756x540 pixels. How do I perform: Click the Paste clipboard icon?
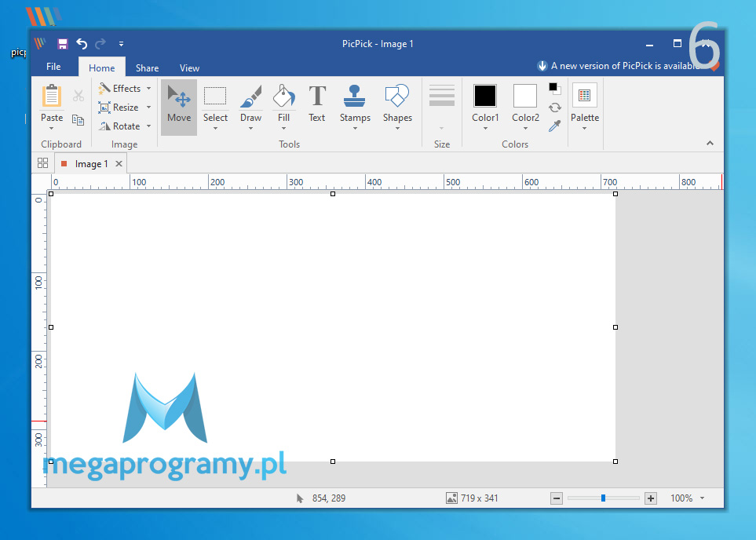pos(52,96)
